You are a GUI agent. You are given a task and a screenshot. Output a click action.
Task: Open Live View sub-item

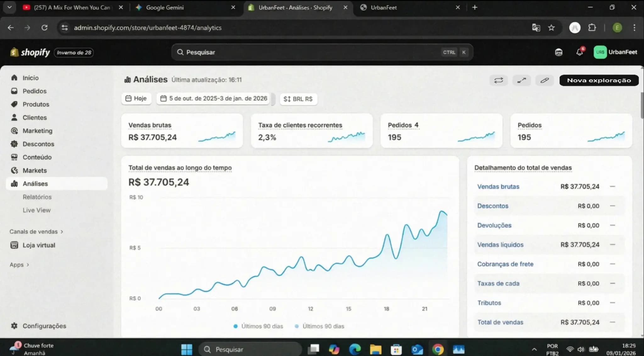pos(36,210)
